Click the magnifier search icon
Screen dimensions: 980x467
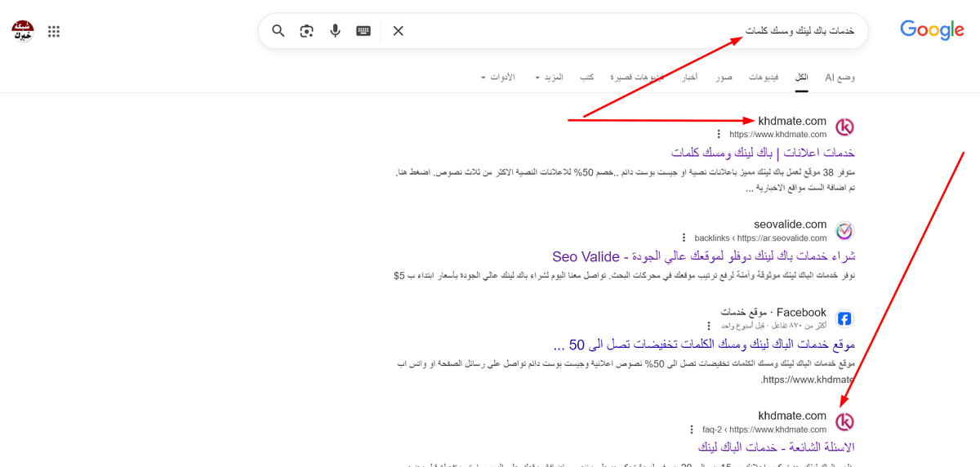click(278, 31)
